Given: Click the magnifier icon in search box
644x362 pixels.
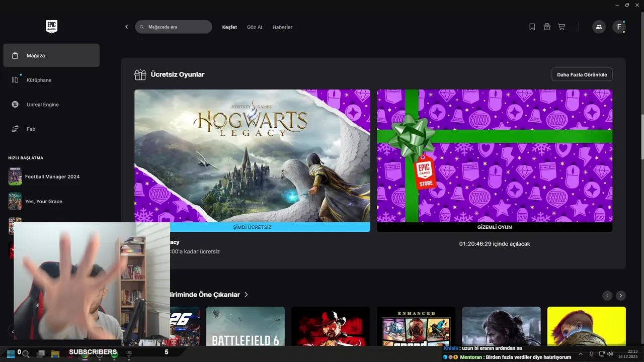Looking at the screenshot, I should [142, 27].
